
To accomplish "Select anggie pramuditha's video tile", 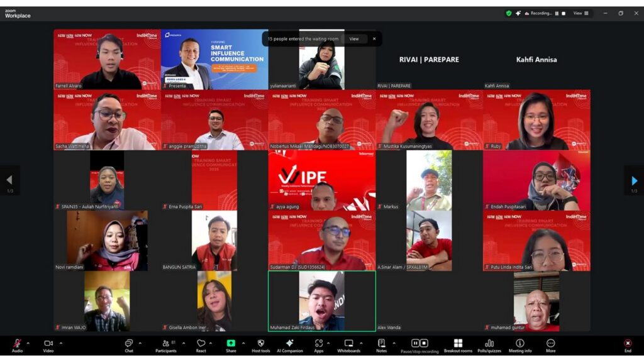I will [x=215, y=120].
